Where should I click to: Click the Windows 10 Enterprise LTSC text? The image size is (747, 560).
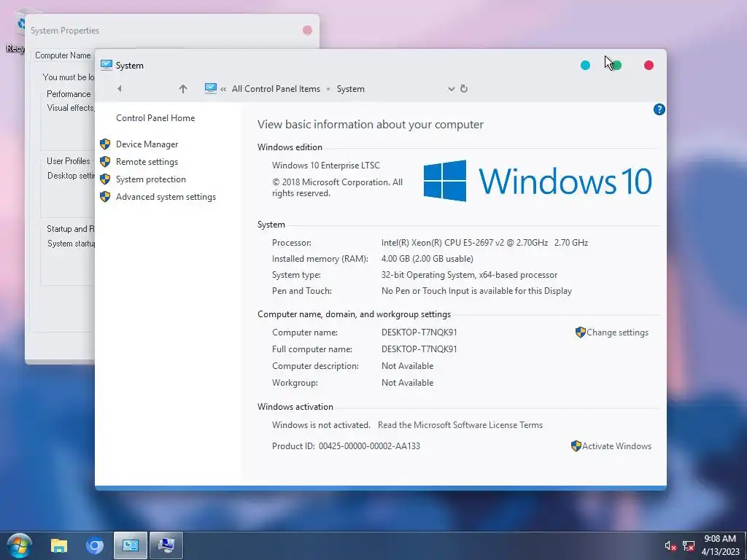click(x=326, y=166)
